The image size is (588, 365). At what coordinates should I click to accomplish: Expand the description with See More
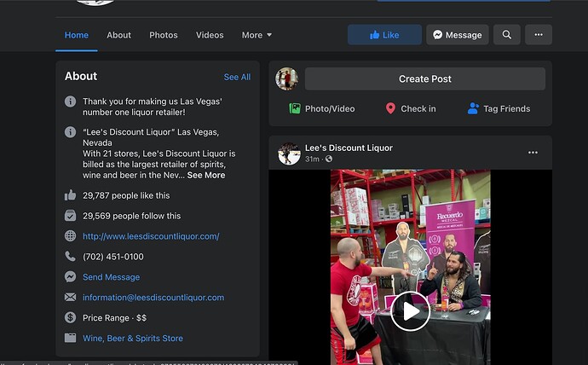tap(206, 175)
